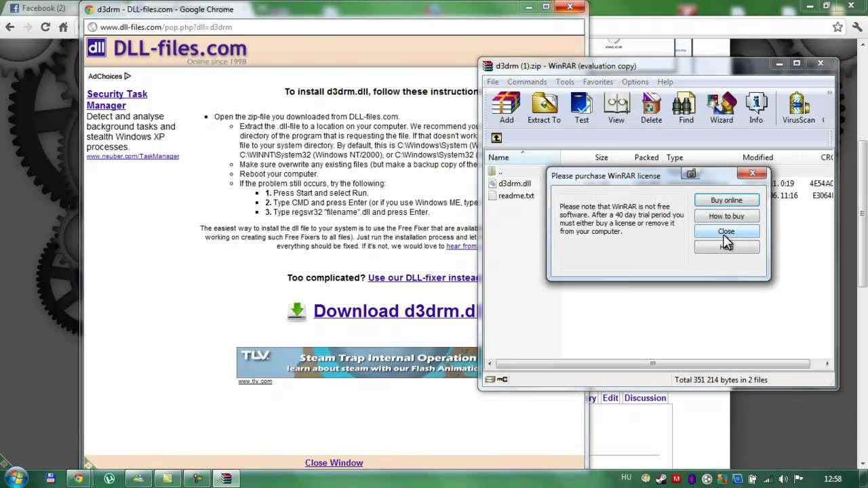Click uTorrent icon in the taskbar
This screenshot has width=868, height=488.
[109, 479]
